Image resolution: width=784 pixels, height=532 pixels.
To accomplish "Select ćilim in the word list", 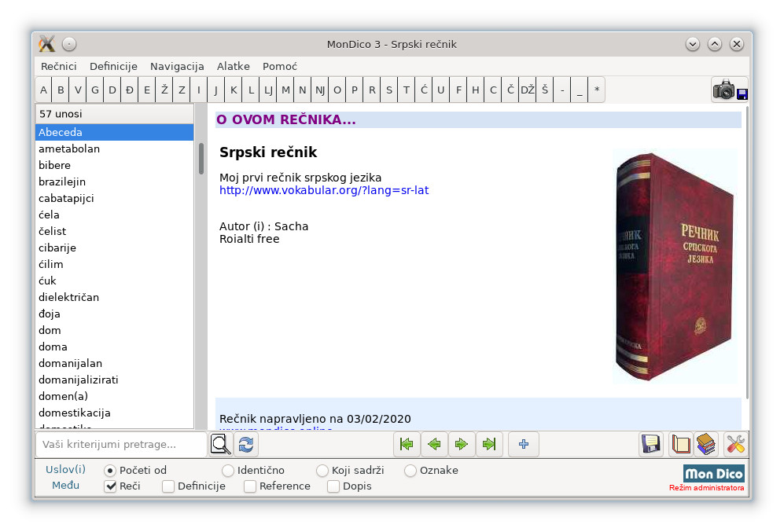I will (115, 264).
